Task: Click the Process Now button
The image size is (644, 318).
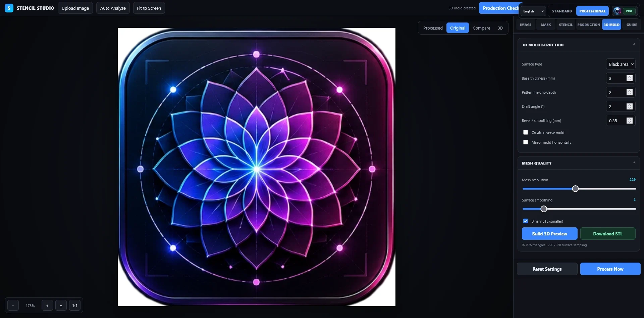Action: tap(610, 269)
